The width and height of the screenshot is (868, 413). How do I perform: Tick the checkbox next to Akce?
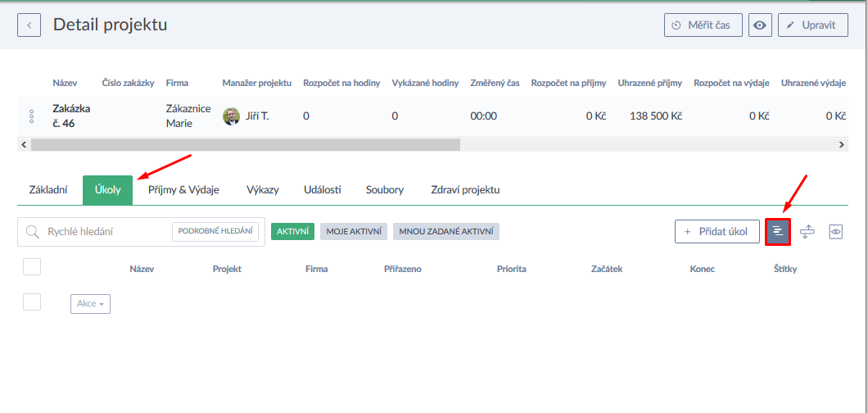[x=32, y=302]
